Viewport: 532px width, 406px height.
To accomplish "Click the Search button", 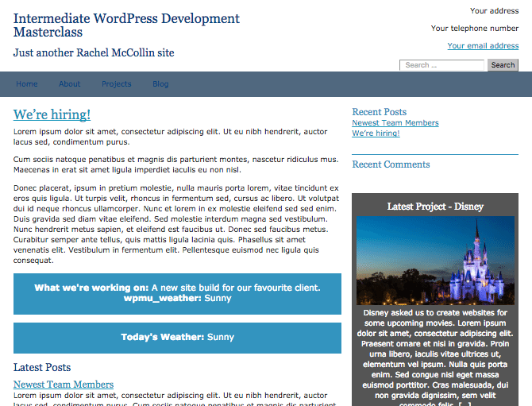I will 503,65.
